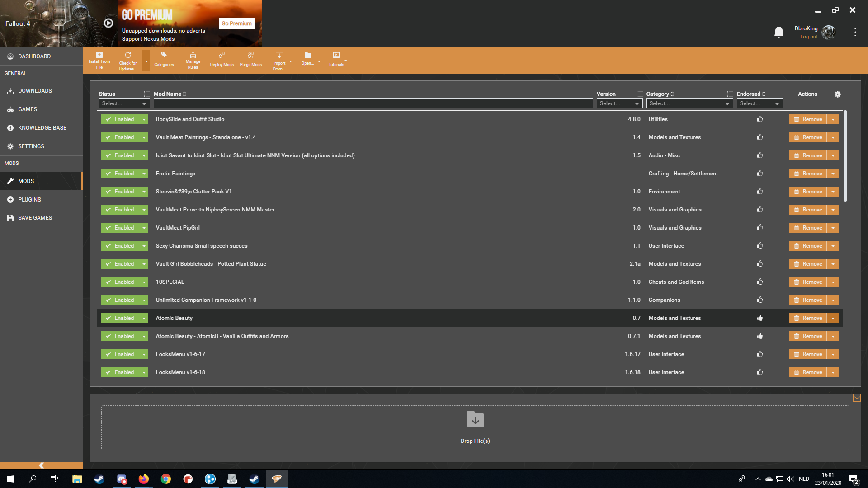
Task: Open the Downloads section
Action: [x=41, y=91]
